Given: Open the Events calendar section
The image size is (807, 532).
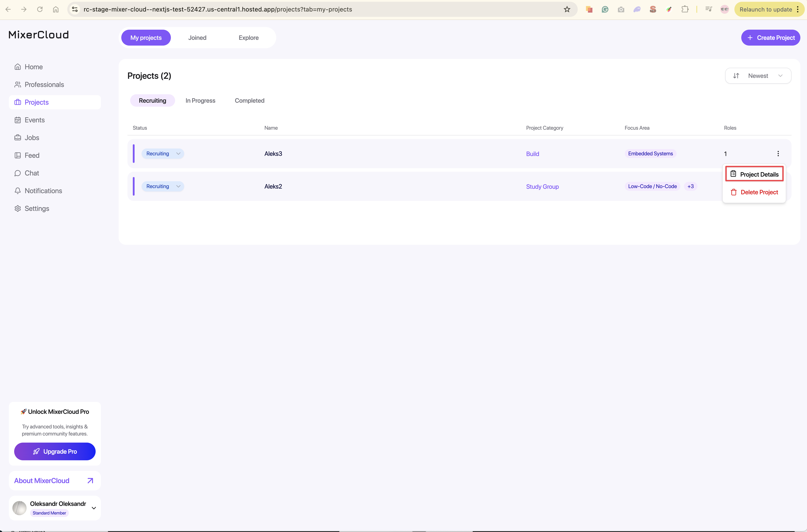Looking at the screenshot, I should tap(34, 120).
